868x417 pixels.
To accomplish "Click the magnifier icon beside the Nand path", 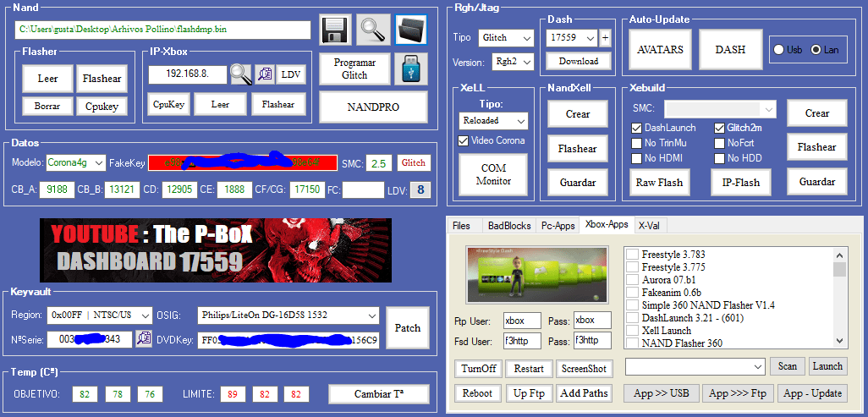I will [x=373, y=30].
